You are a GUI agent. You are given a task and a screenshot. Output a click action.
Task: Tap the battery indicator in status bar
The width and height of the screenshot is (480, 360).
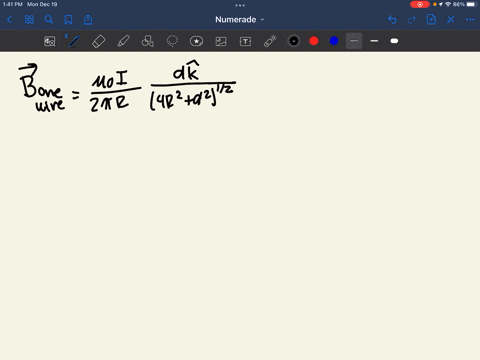pyautogui.click(x=471, y=4)
